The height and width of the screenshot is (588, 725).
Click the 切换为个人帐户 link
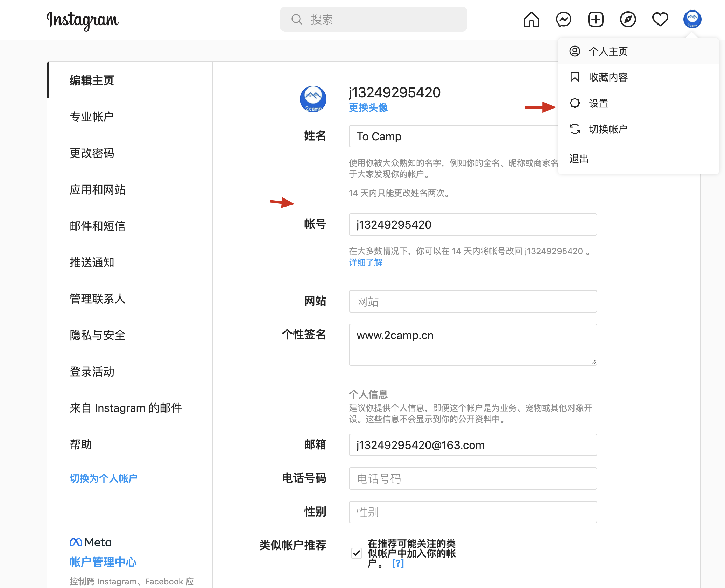pos(104,478)
